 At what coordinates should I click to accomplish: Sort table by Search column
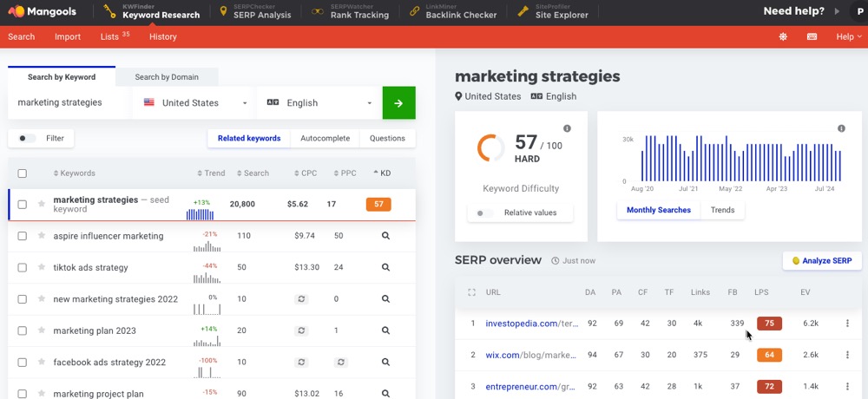[x=253, y=173]
